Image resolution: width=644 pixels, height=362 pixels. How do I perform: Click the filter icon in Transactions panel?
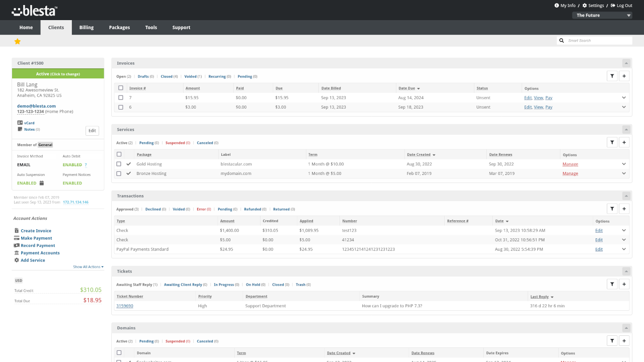pyautogui.click(x=612, y=209)
